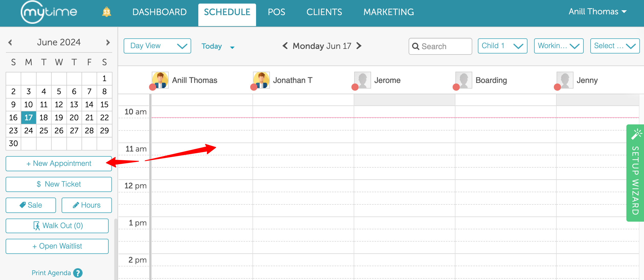This screenshot has height=280, width=644.
Task: Go to next day arrow
Action: pos(359,46)
